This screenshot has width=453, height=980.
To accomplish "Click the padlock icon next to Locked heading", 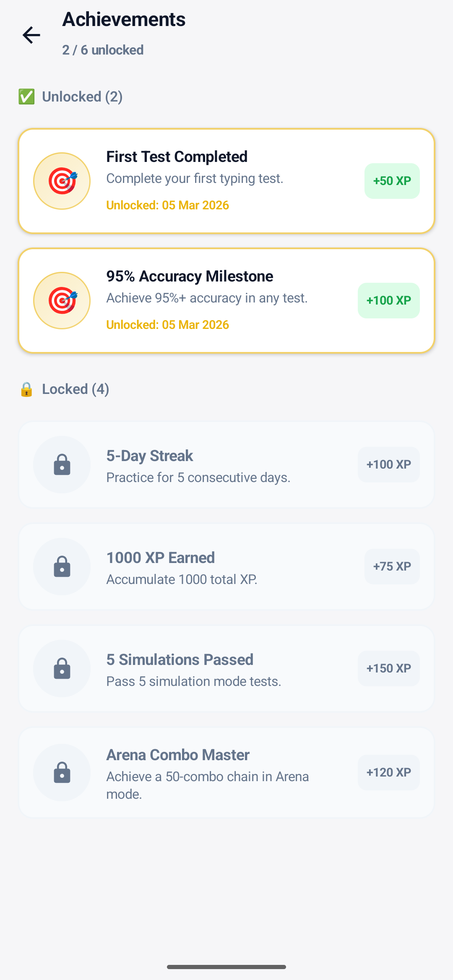I will pyautogui.click(x=26, y=389).
